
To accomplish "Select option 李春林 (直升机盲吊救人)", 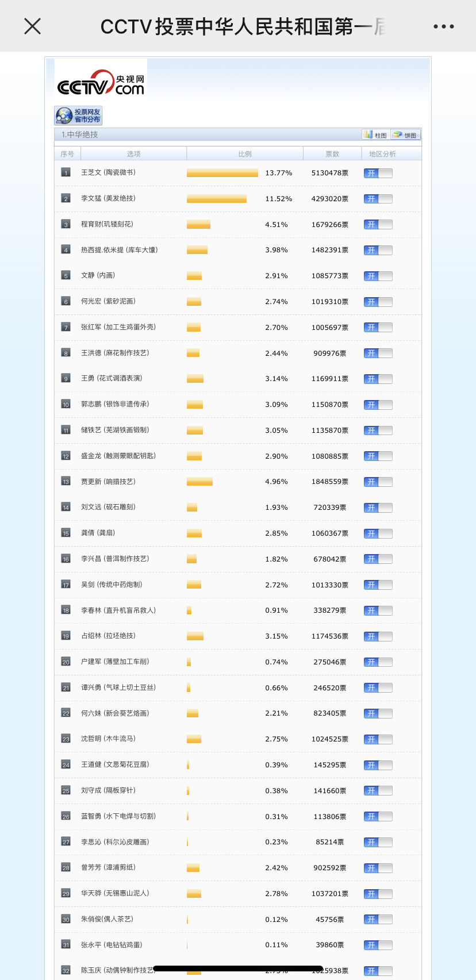I will (x=118, y=610).
